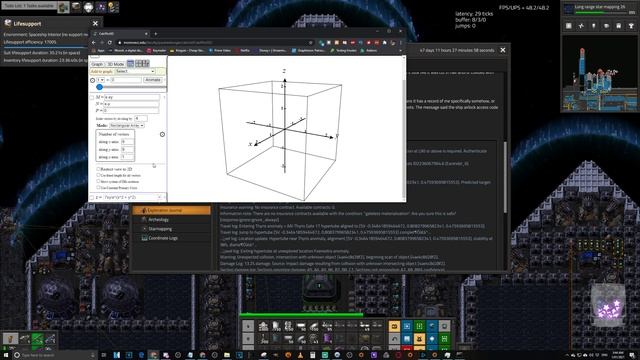640x360 pixels.
Task: Click the second icon above the minimap
Action: click(x=581, y=26)
